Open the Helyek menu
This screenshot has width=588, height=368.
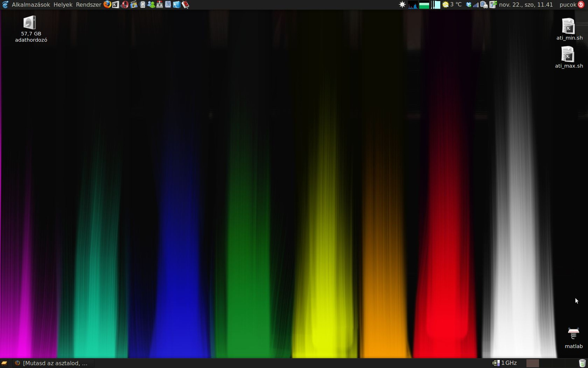63,5
